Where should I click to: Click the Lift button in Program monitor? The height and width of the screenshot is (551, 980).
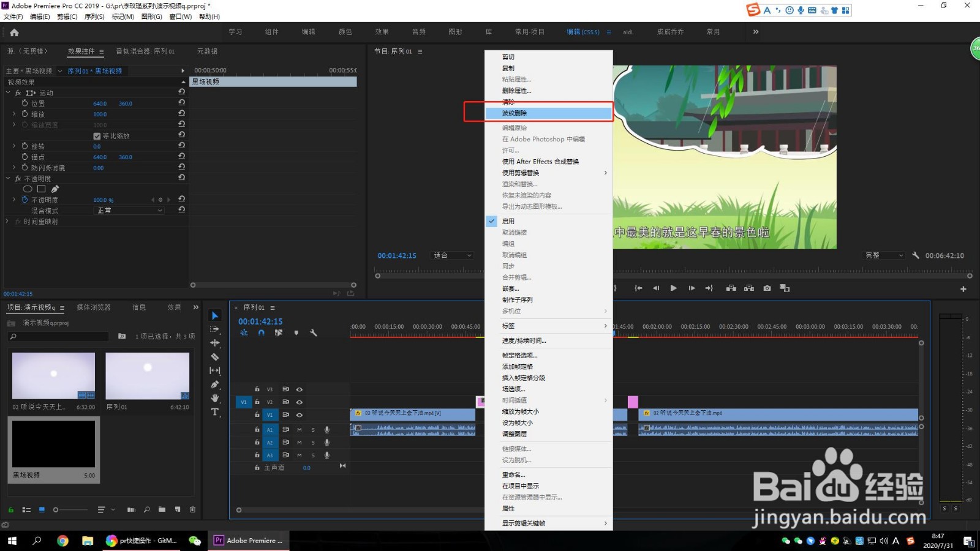click(731, 288)
